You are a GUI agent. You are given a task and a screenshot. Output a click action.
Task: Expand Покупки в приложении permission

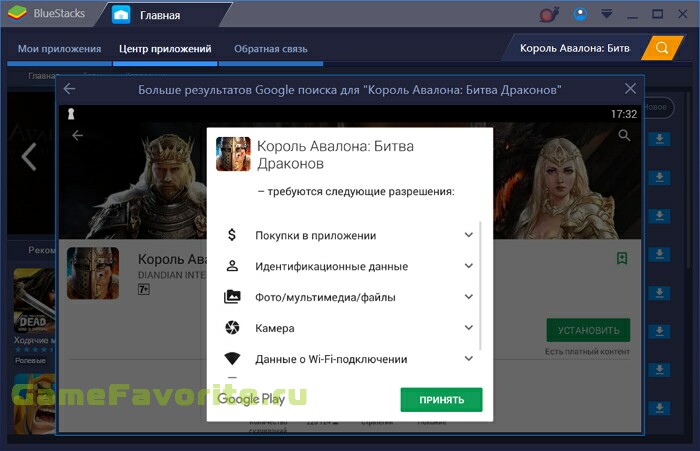click(468, 234)
